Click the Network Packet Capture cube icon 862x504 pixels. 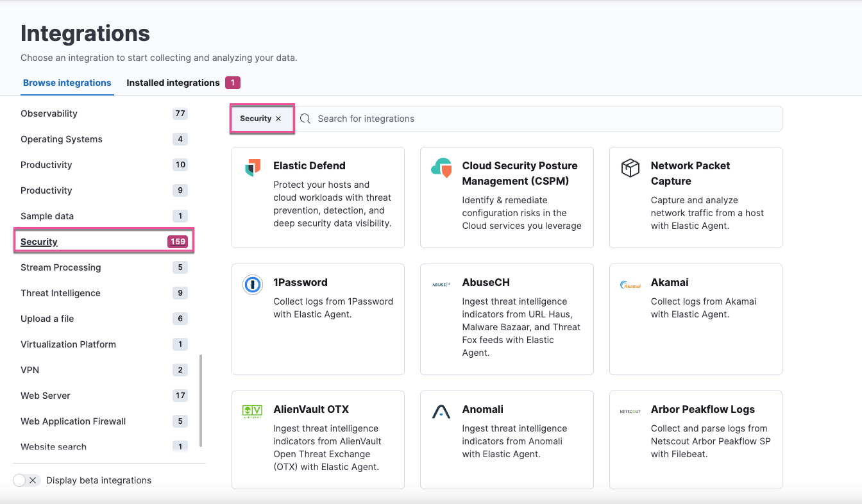tap(630, 167)
